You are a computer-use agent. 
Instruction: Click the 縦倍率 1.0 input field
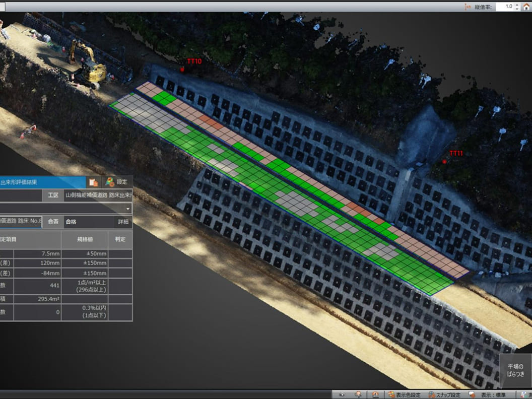504,7
